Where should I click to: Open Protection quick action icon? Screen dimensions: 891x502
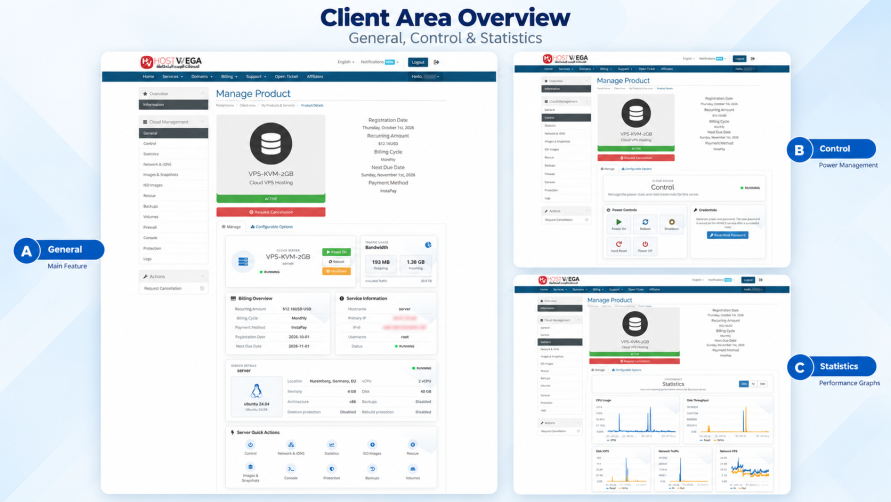[332, 469]
